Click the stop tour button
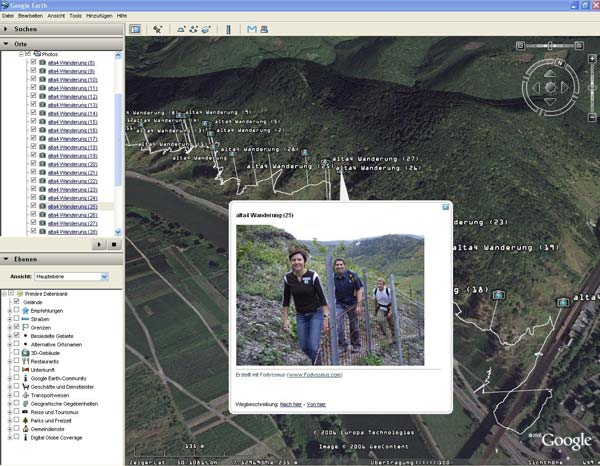Viewport: 600px width, 466px height. pos(114,244)
